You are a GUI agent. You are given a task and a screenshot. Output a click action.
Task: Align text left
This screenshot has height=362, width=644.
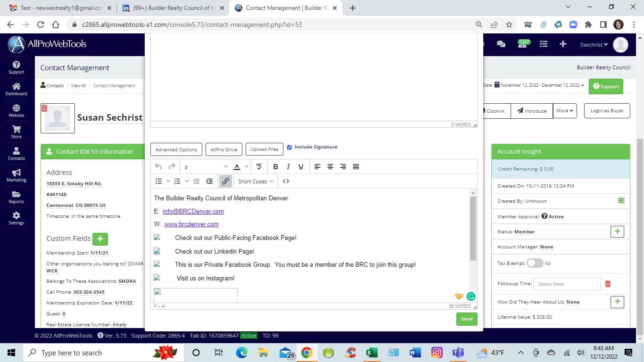[317, 166]
